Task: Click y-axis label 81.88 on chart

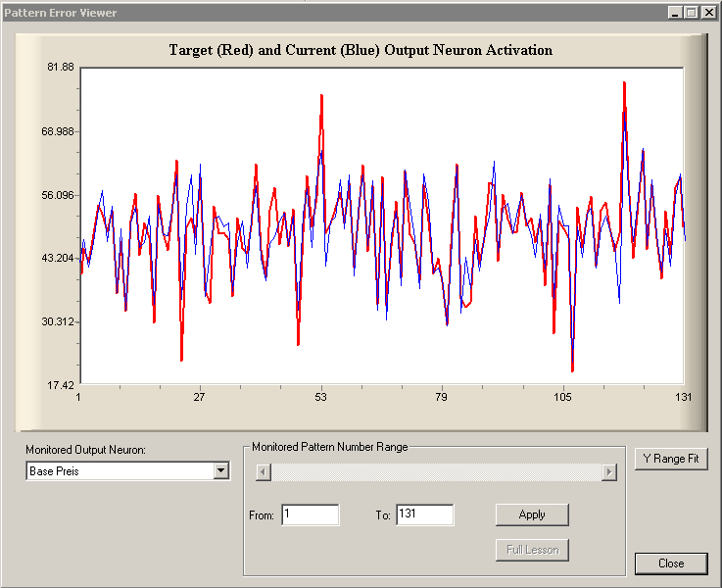Action: (x=61, y=68)
